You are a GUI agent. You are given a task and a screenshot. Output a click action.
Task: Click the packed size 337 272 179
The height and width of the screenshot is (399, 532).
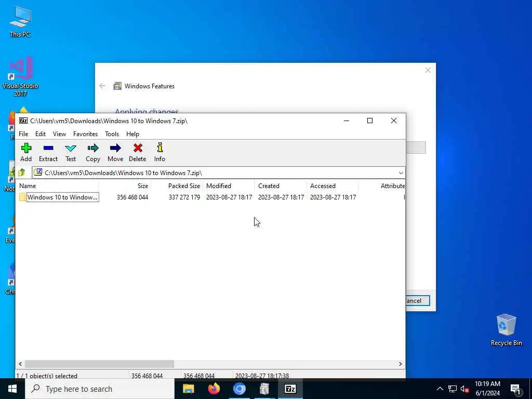point(184,197)
